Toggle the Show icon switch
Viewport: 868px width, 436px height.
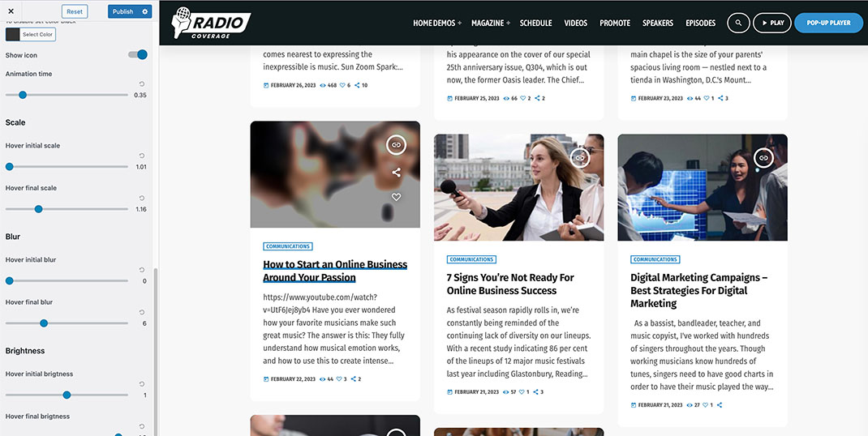(138, 54)
